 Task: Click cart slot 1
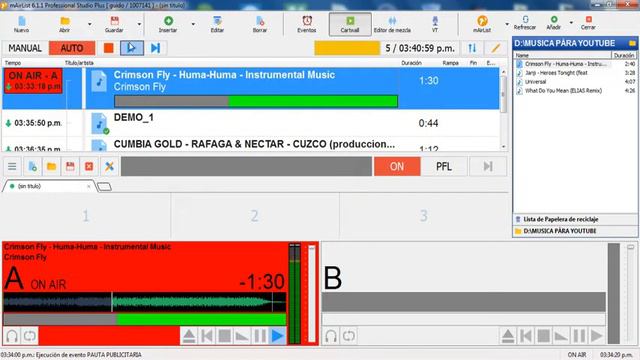[86, 216]
